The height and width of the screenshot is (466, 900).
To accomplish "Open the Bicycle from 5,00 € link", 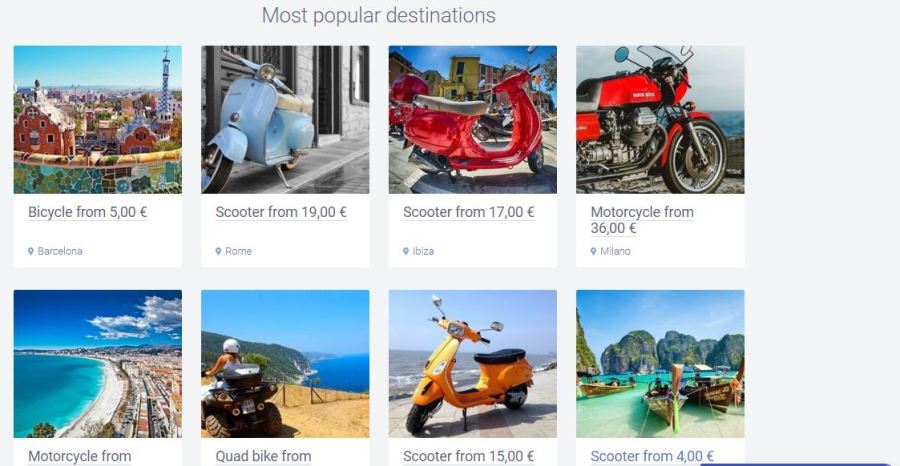I will [x=88, y=212].
